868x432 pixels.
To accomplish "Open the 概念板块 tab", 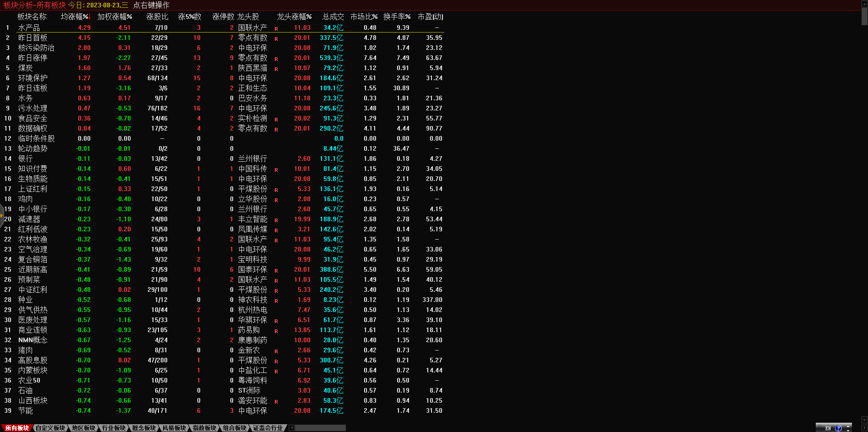I will click(144, 428).
